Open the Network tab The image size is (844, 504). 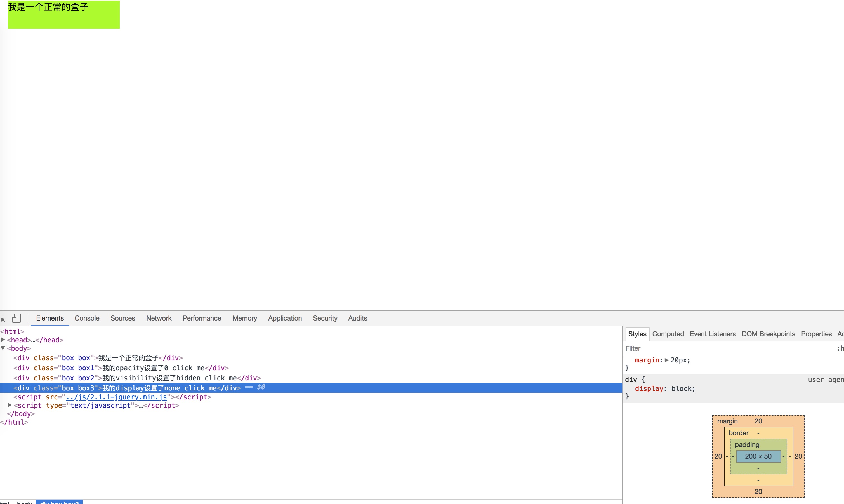click(x=159, y=318)
